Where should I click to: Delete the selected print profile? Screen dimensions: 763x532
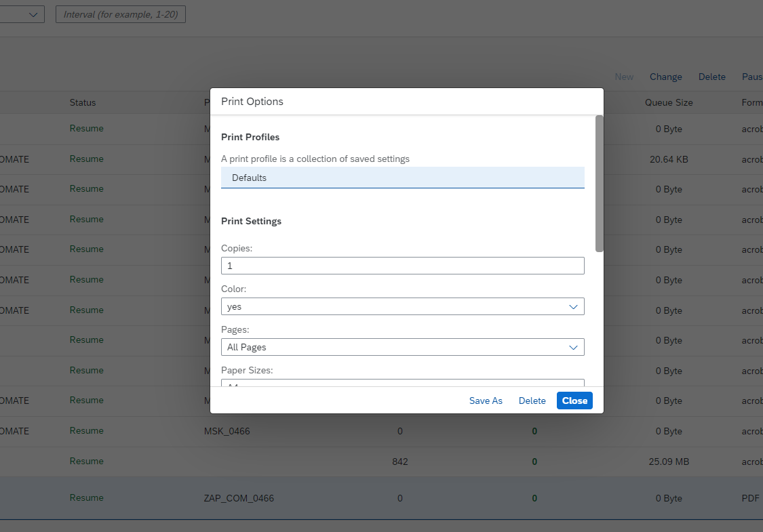[x=532, y=401]
